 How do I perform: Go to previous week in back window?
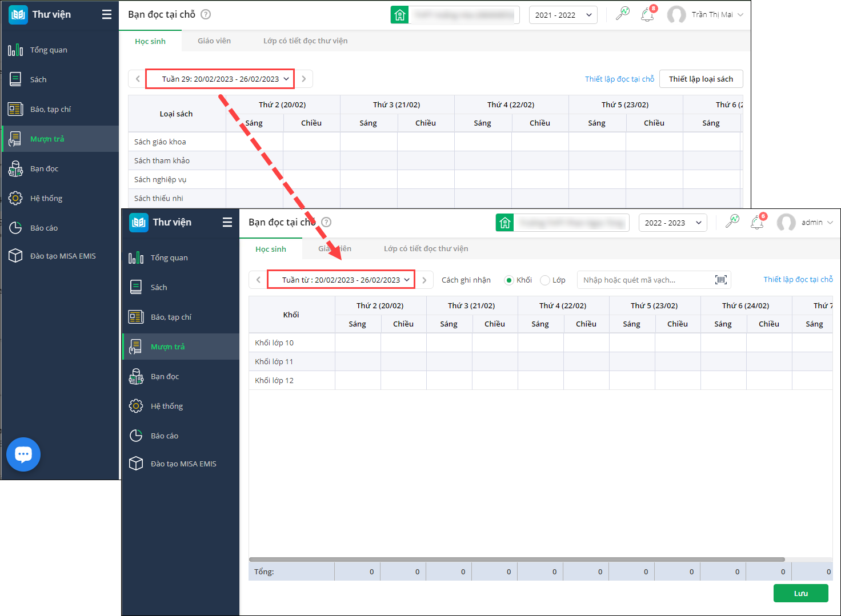click(138, 79)
